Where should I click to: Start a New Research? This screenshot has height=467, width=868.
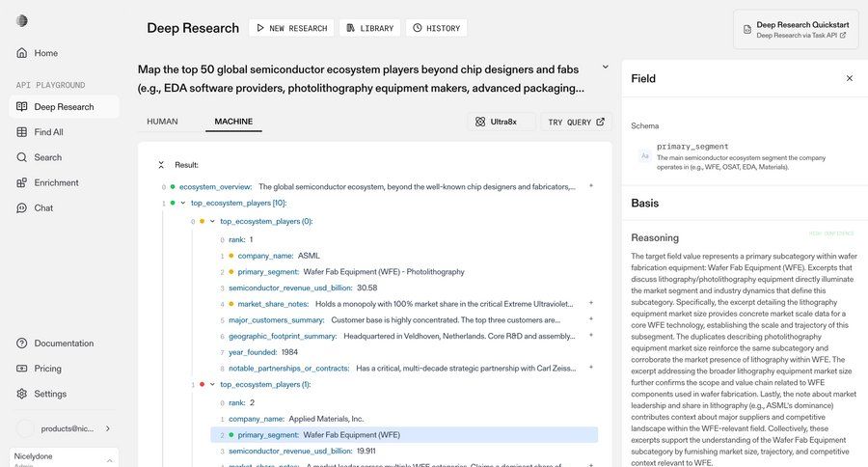click(x=291, y=28)
